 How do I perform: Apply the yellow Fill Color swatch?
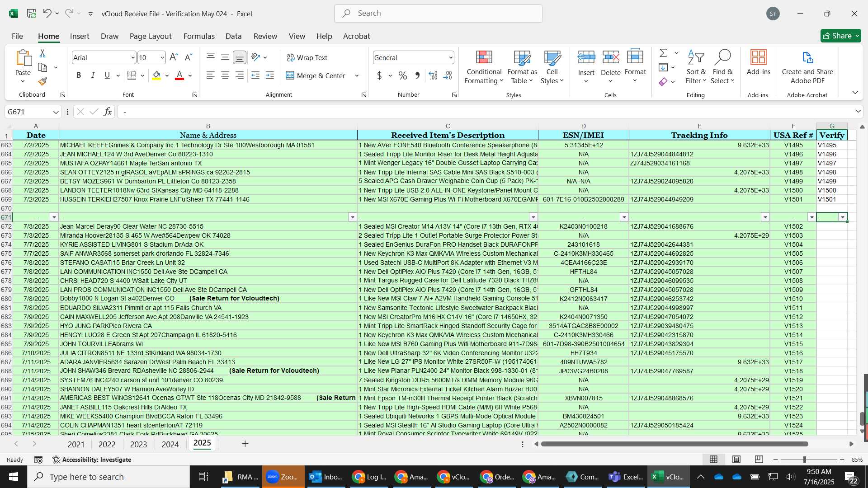click(156, 75)
